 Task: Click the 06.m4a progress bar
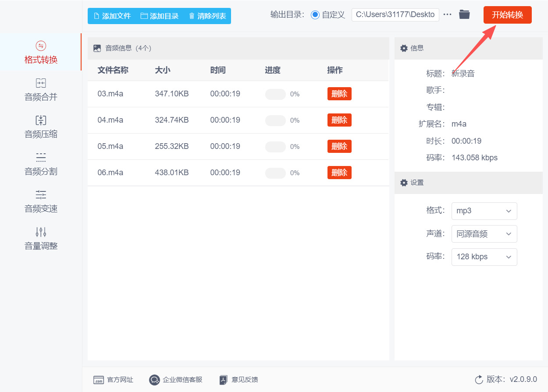pos(275,173)
